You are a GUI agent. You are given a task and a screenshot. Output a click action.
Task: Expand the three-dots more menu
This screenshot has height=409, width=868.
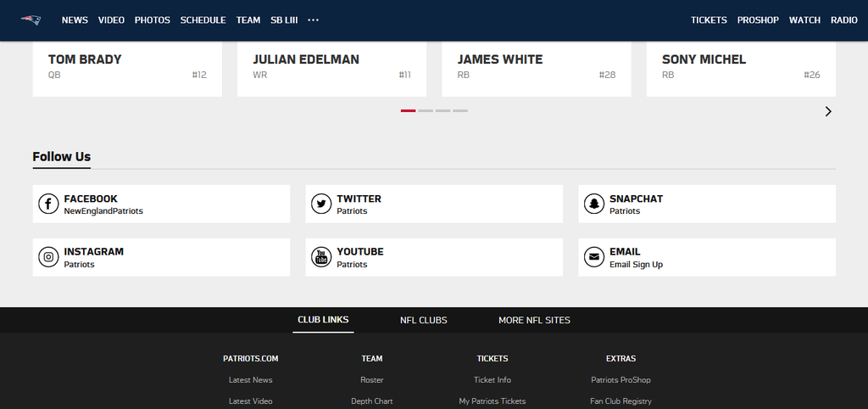[314, 20]
